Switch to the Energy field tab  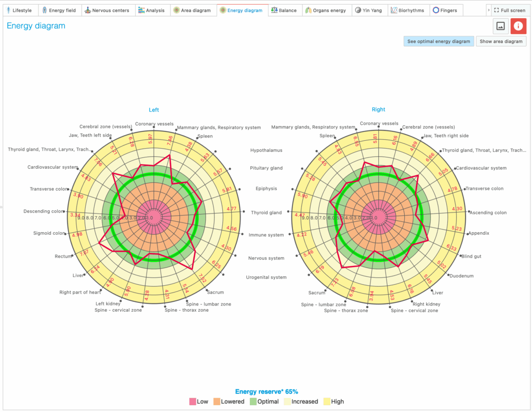(x=59, y=10)
